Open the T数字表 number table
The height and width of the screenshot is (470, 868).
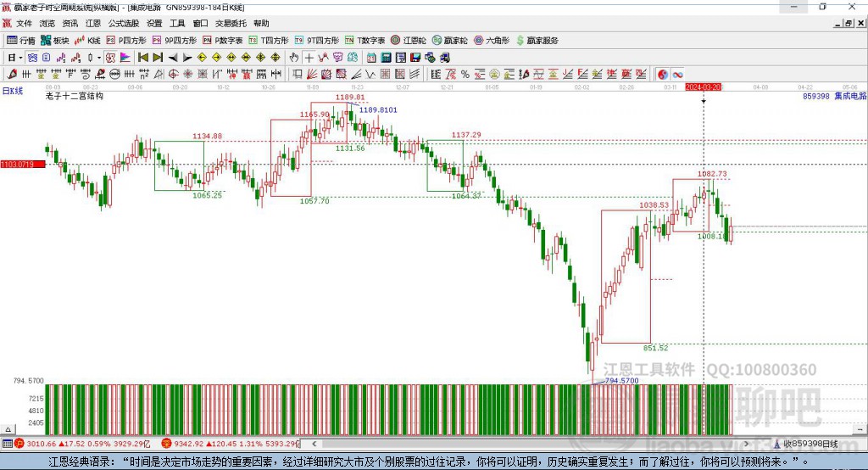[x=364, y=41]
